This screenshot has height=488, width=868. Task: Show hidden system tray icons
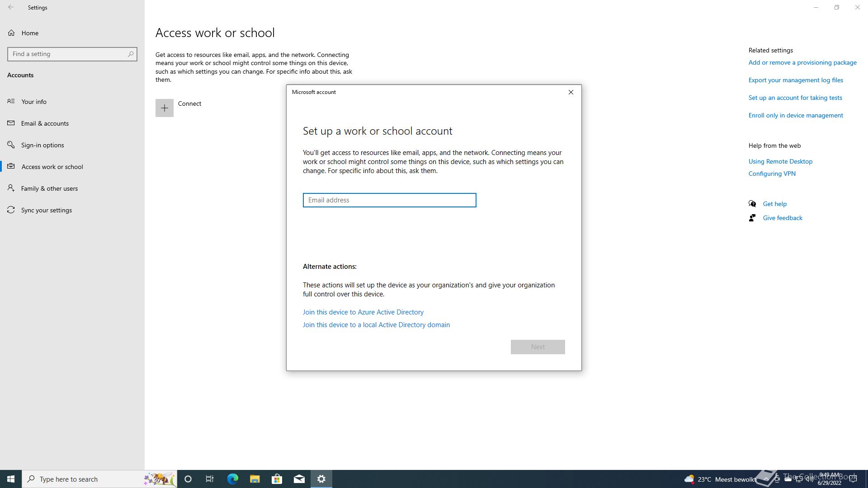coord(766,479)
